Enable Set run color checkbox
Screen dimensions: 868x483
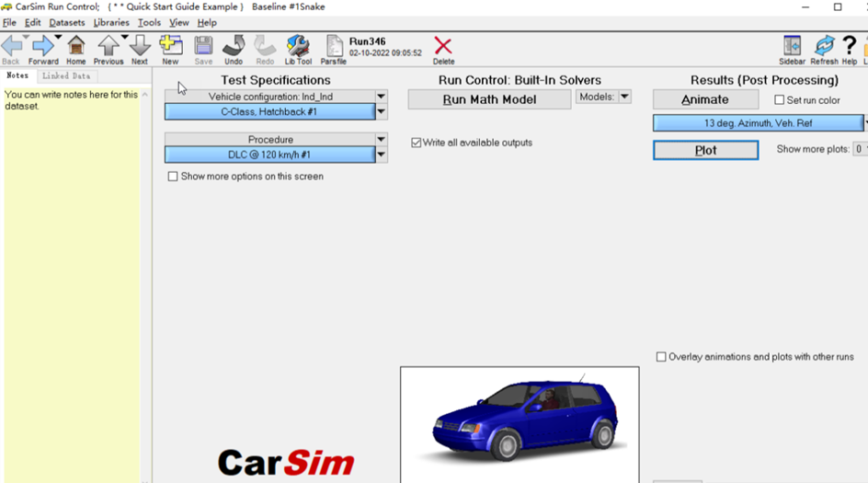[x=780, y=99]
